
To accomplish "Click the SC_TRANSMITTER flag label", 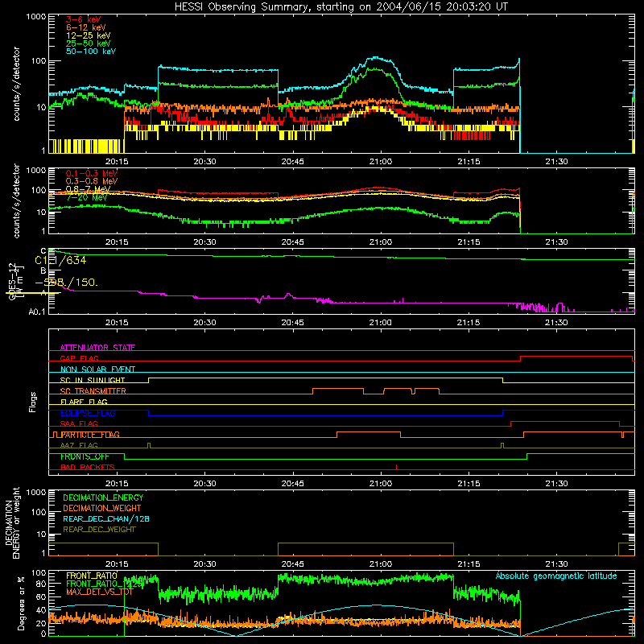I will [93, 391].
